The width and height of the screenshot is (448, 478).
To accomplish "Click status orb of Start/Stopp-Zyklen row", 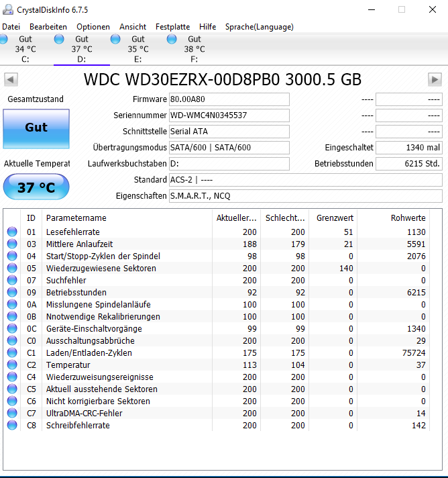I will 12,256.
